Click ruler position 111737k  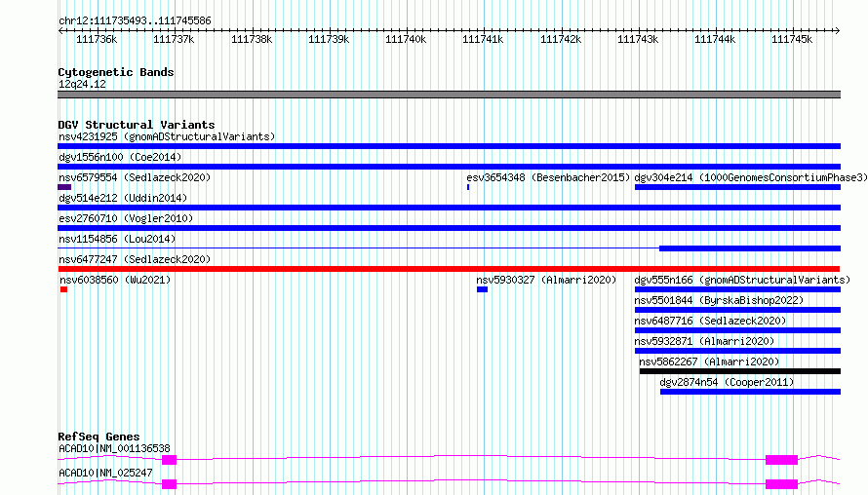(174, 39)
